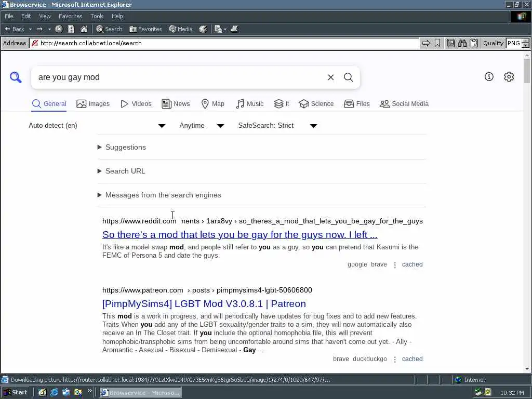Click the Print toolbar icon
The height and width of the screenshot is (399, 532).
pos(234,29)
